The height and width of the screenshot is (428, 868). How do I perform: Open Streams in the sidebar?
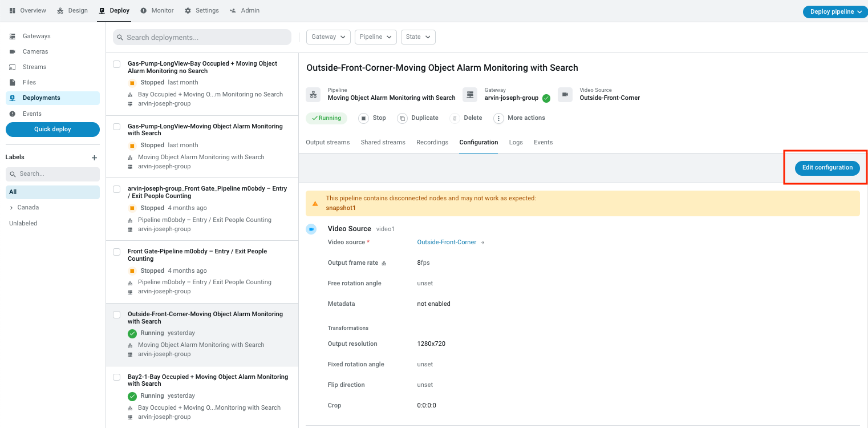click(x=52, y=67)
